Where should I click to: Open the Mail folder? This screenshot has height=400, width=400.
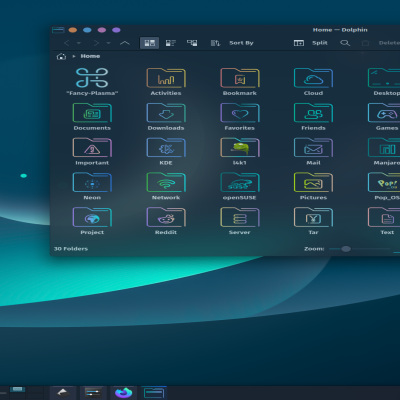(313, 151)
